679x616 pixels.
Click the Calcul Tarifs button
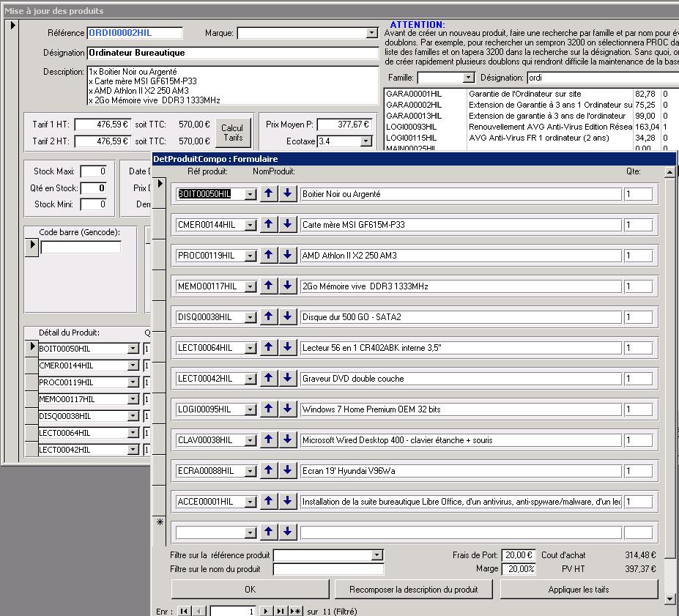tap(233, 133)
